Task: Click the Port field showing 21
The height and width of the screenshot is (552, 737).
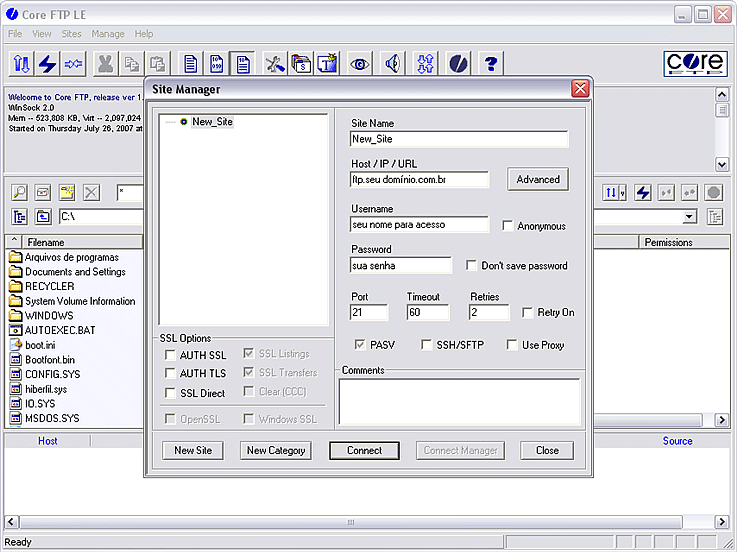Action: click(x=369, y=312)
